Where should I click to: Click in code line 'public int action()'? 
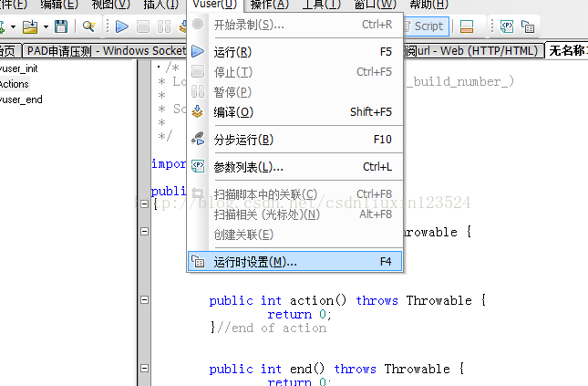tap(347, 300)
